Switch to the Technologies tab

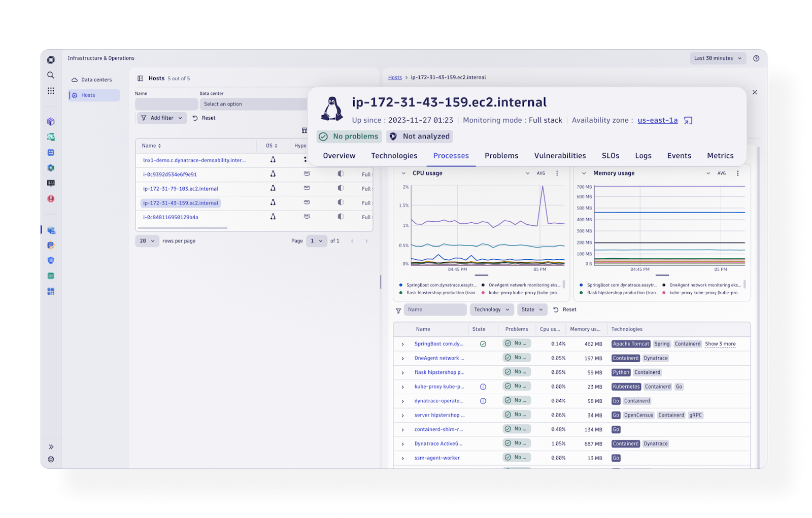(x=394, y=156)
